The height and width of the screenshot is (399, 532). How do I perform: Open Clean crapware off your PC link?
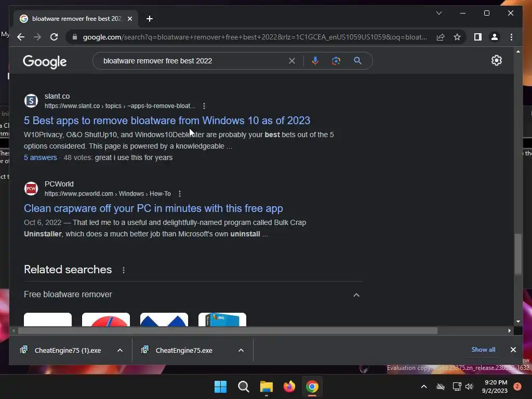153,208
